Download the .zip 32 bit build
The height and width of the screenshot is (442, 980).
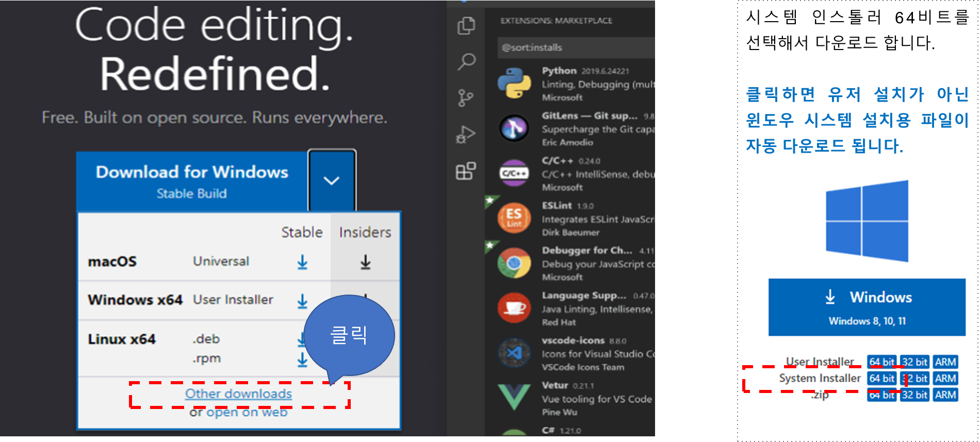[915, 395]
